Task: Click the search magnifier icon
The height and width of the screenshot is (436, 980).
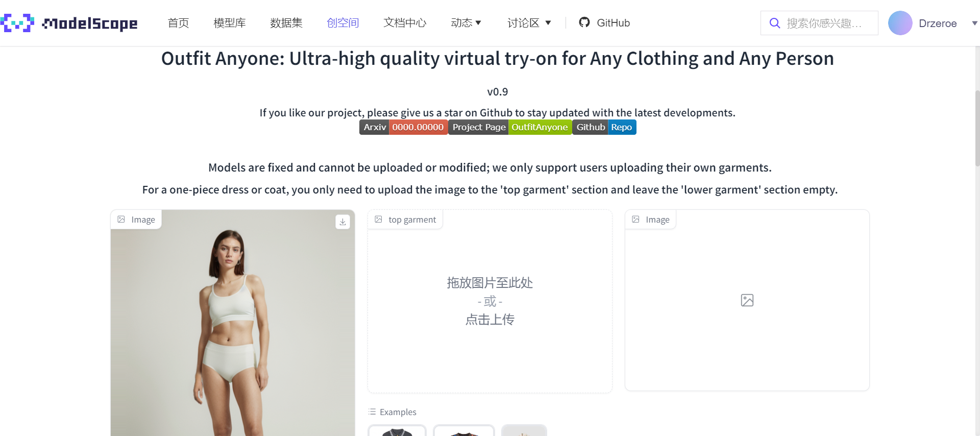Action: pos(774,23)
